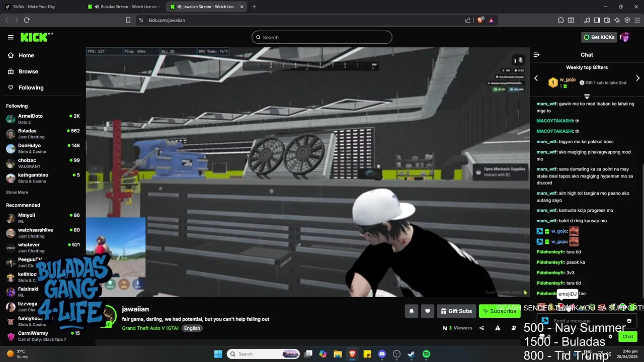
Task: Open Spotify from the taskbar
Action: click(x=426, y=354)
